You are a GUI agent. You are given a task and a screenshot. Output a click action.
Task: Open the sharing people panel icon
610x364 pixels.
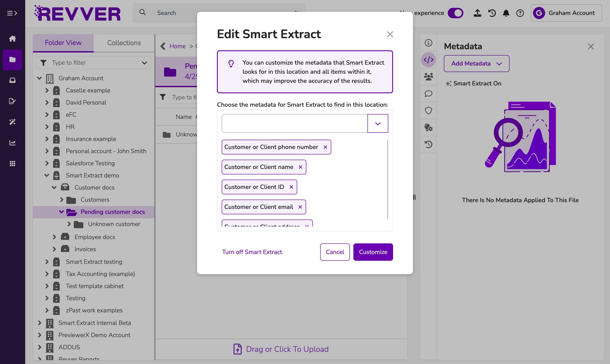point(428,77)
